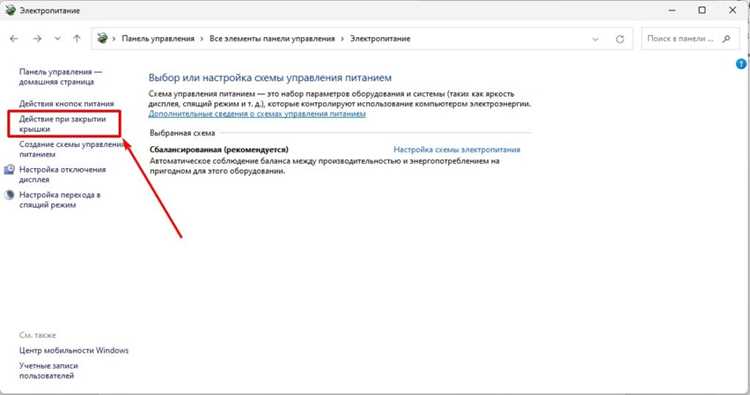Click the power options icon in address bar
The height and width of the screenshot is (395, 750).
(x=102, y=38)
